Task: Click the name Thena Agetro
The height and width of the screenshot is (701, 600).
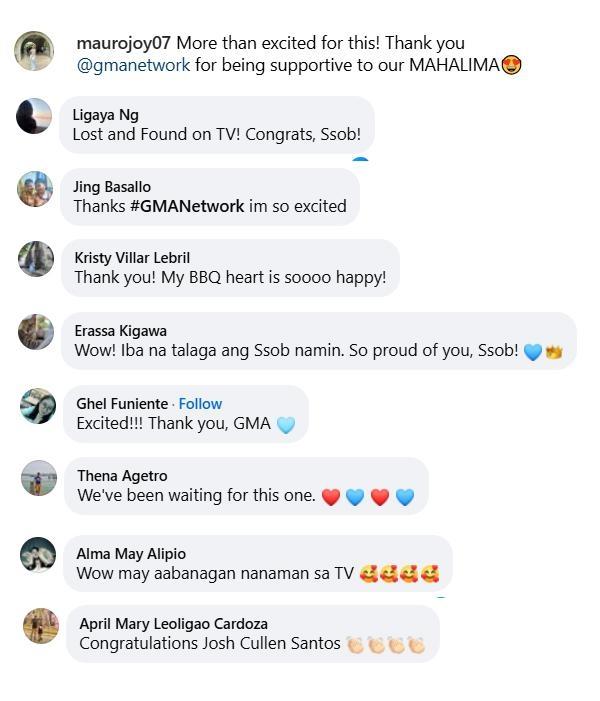Action: pyautogui.click(x=122, y=476)
